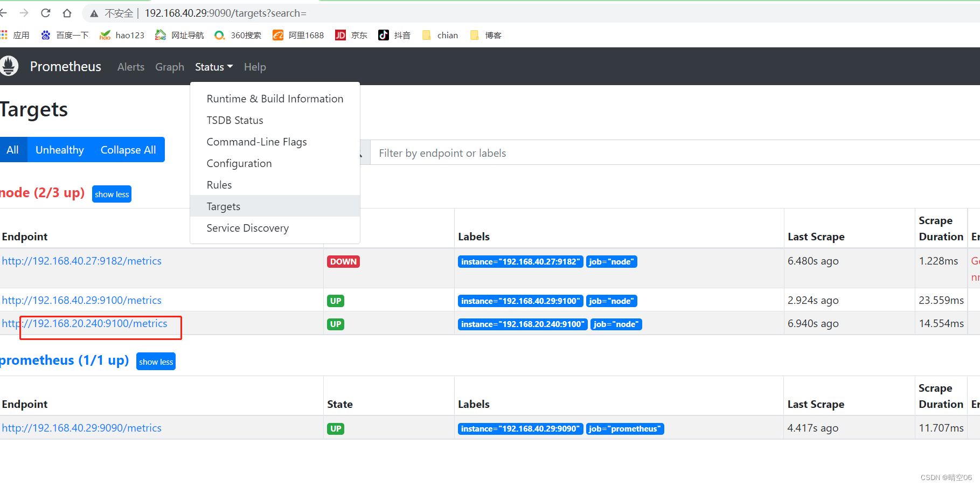
Task: Switch to the Alerts page
Action: click(131, 67)
